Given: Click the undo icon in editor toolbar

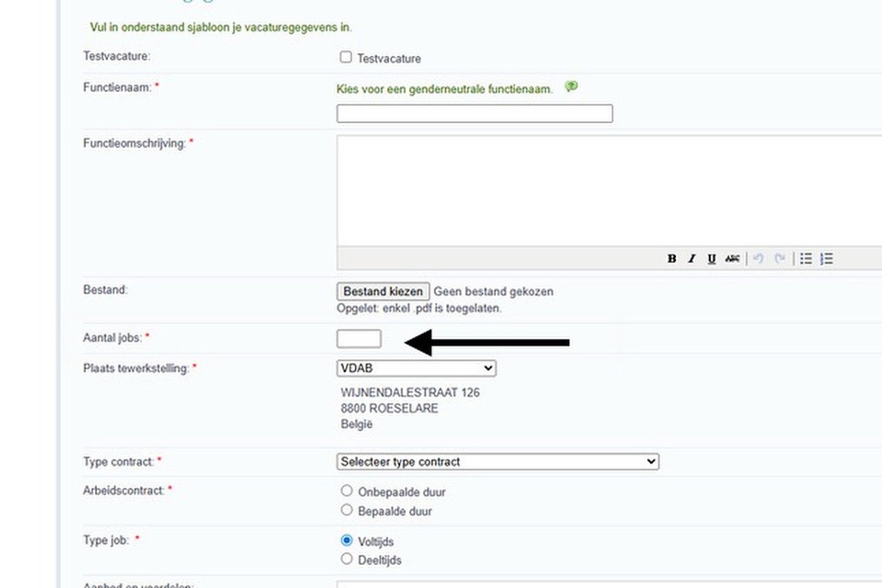Looking at the screenshot, I should [758, 259].
